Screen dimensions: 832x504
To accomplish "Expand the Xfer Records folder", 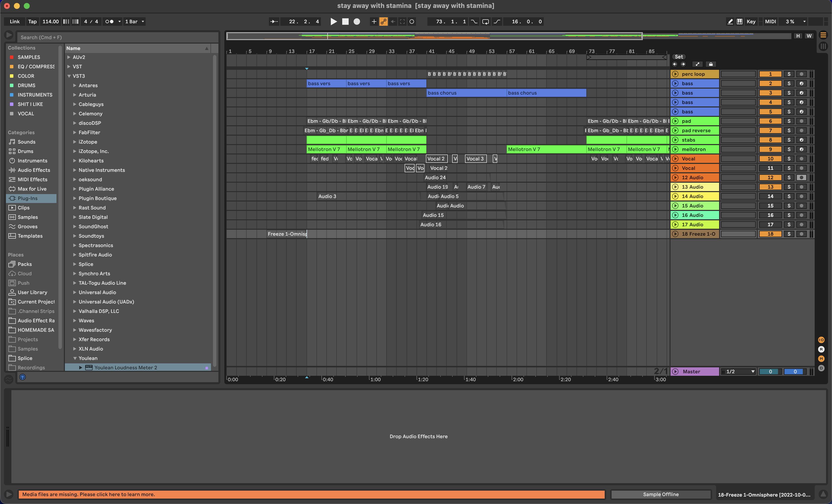I will pos(75,339).
